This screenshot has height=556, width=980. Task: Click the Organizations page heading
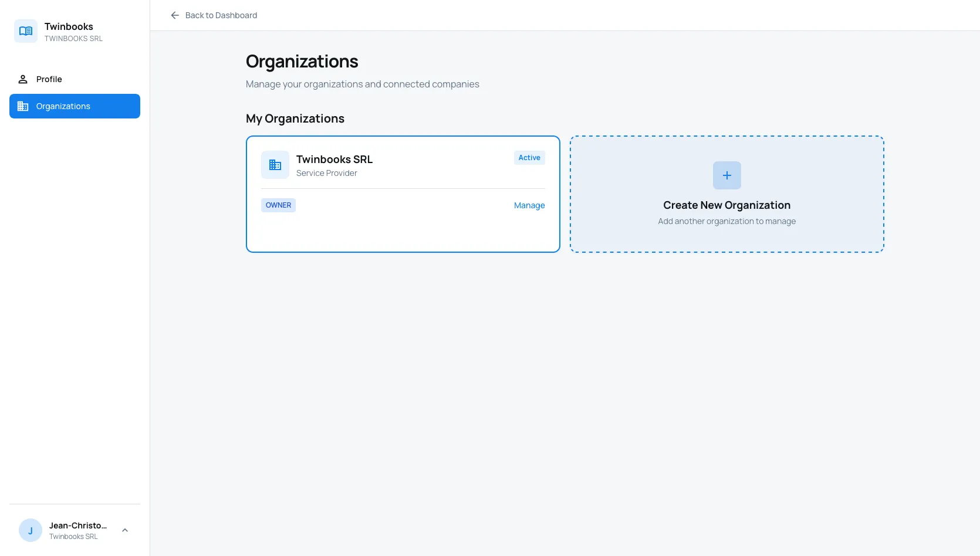coord(302,62)
